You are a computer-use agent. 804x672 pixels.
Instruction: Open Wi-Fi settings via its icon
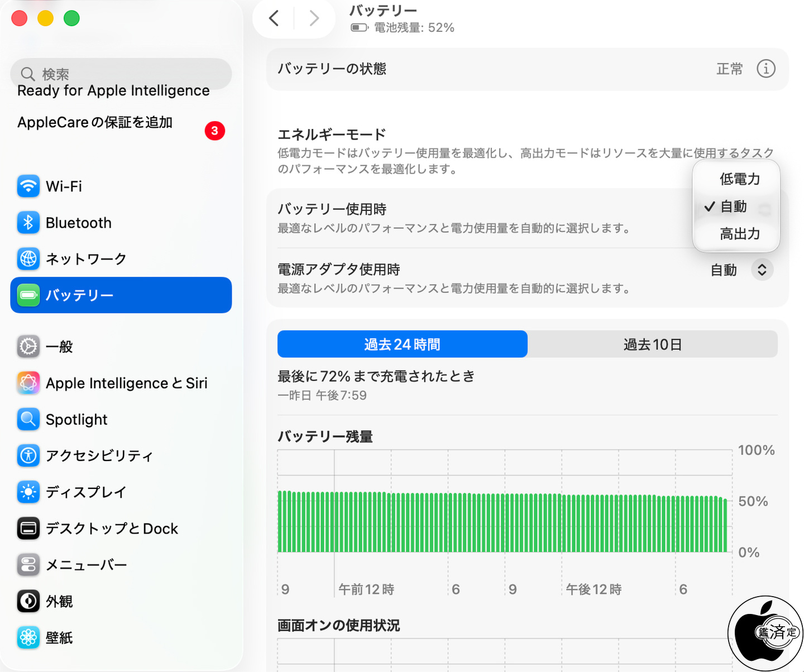[28, 186]
